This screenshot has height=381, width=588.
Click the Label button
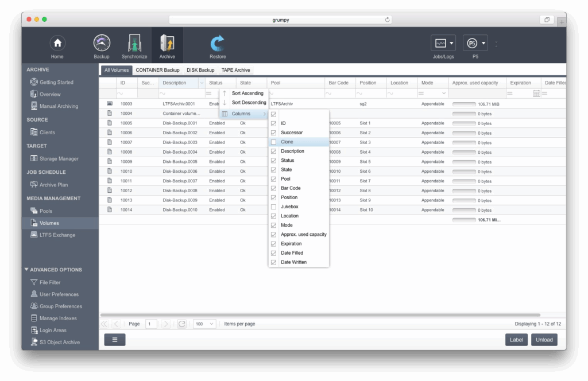point(516,340)
